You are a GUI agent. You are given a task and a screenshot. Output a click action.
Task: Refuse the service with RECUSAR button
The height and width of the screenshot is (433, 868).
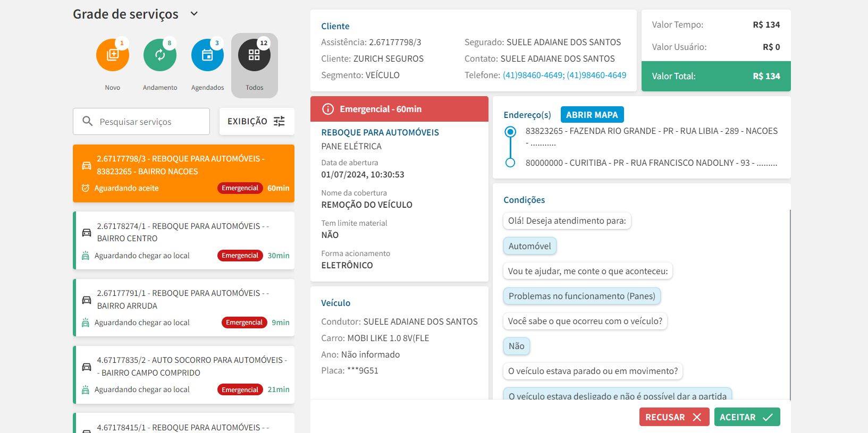(x=673, y=417)
